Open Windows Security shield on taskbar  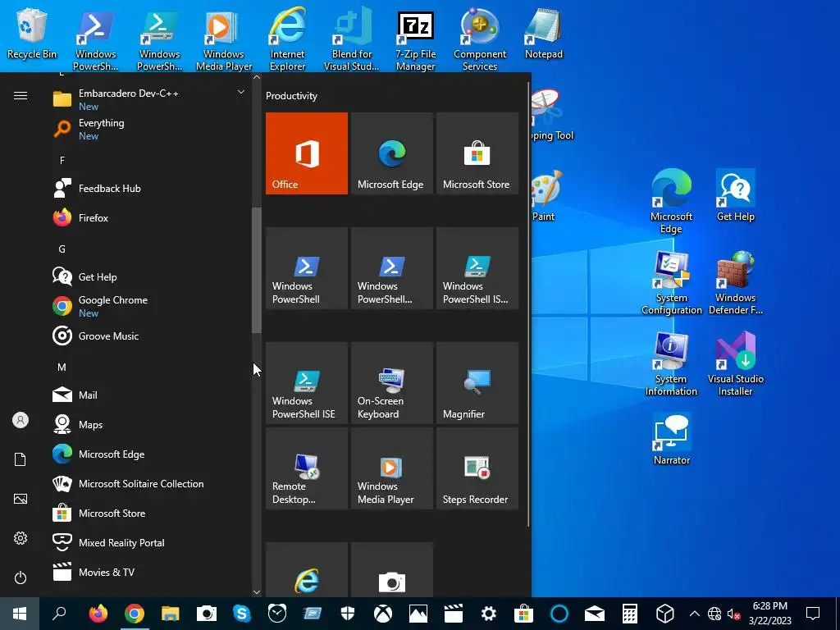348,614
